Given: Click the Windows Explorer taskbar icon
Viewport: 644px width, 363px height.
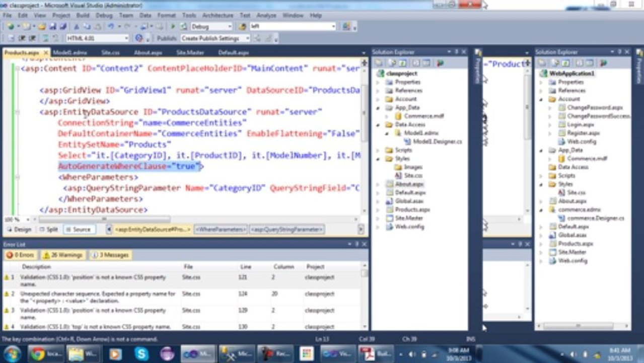Looking at the screenshot, I should coord(84,354).
